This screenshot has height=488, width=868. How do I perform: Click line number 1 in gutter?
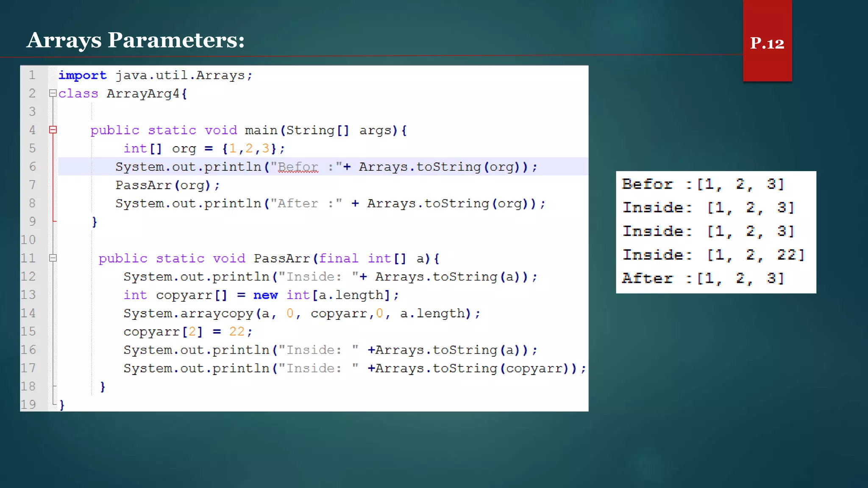pyautogui.click(x=32, y=75)
